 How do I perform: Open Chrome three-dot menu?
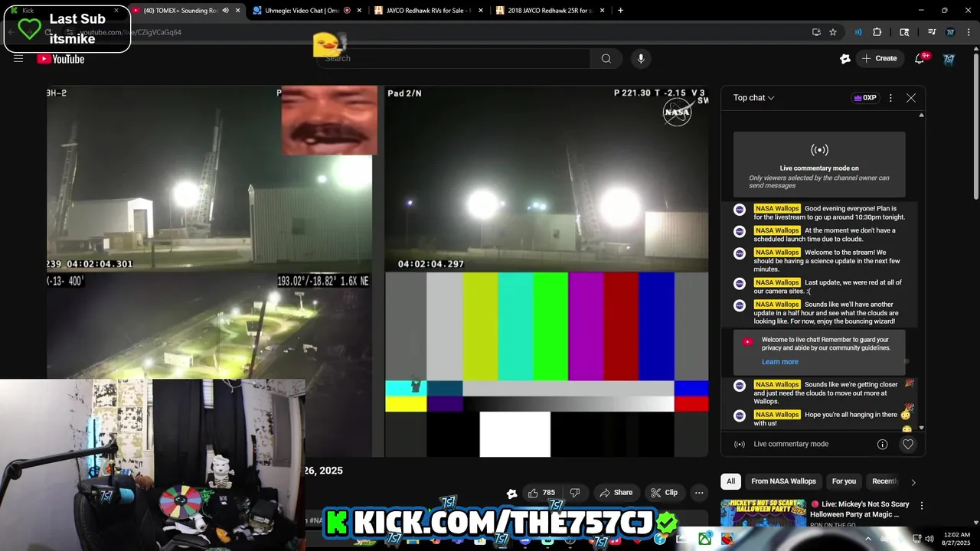pos(968,32)
